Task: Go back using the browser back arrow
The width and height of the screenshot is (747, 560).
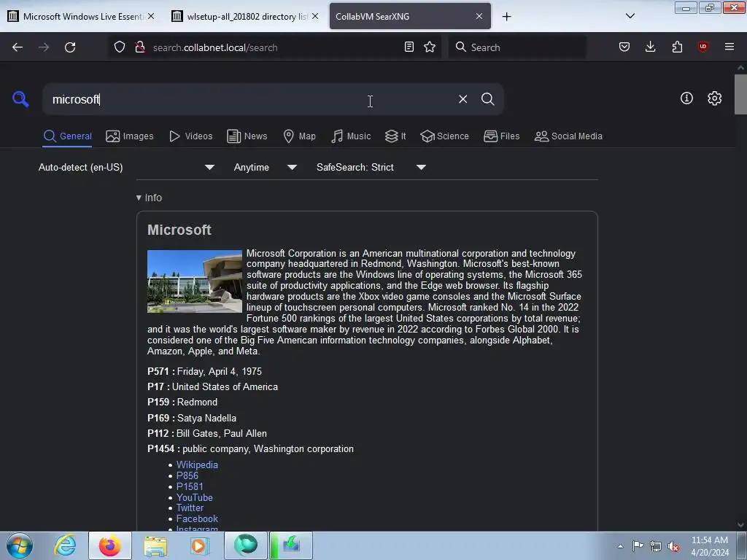Action: point(18,47)
